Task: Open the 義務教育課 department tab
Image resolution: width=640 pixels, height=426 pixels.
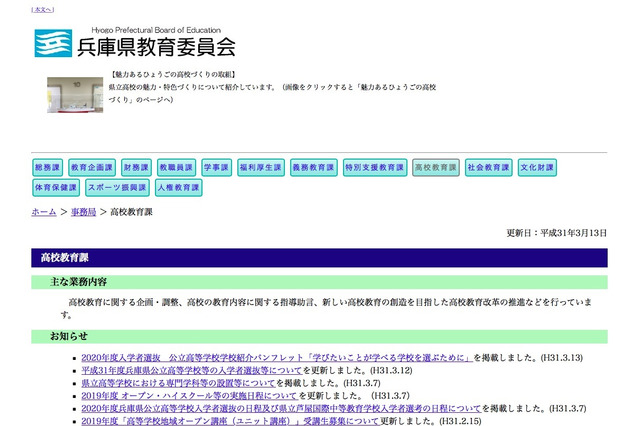Action: coord(313,167)
